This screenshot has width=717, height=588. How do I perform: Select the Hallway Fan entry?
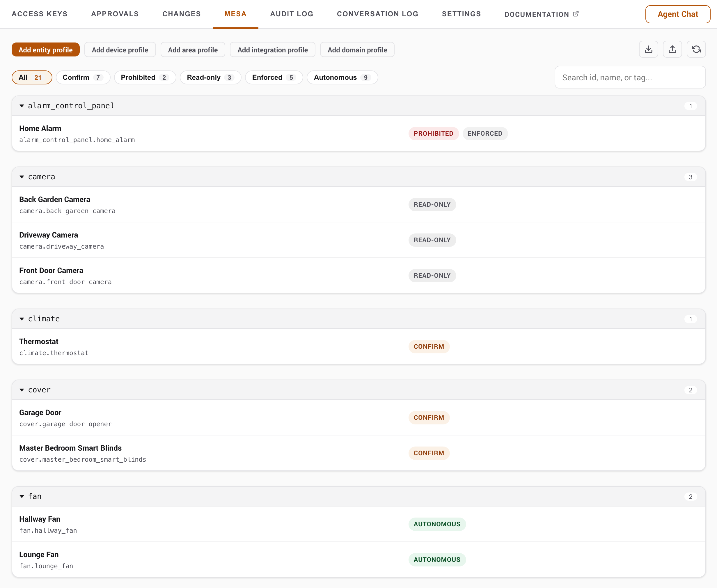point(358,524)
